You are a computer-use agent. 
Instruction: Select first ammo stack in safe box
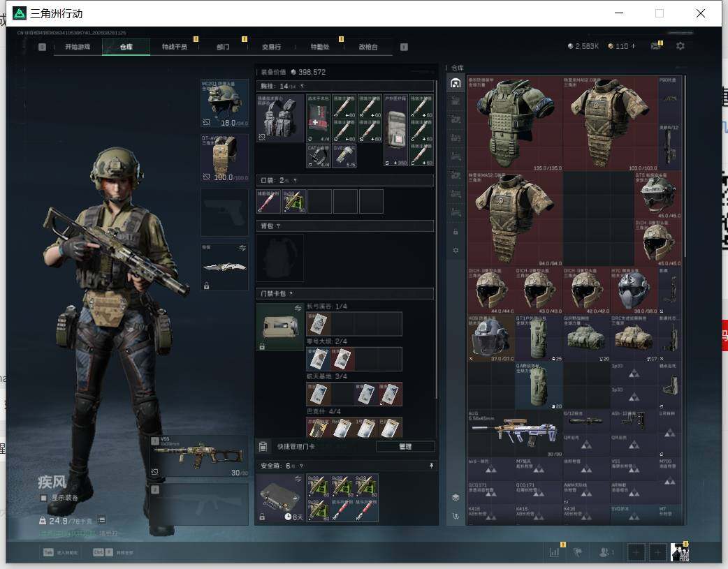point(319,485)
